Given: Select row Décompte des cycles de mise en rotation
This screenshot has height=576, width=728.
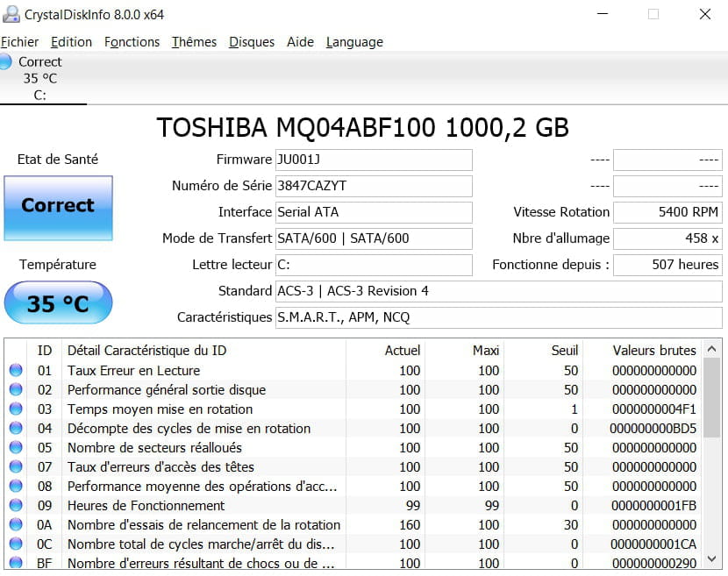Looking at the screenshot, I should tap(353, 429).
